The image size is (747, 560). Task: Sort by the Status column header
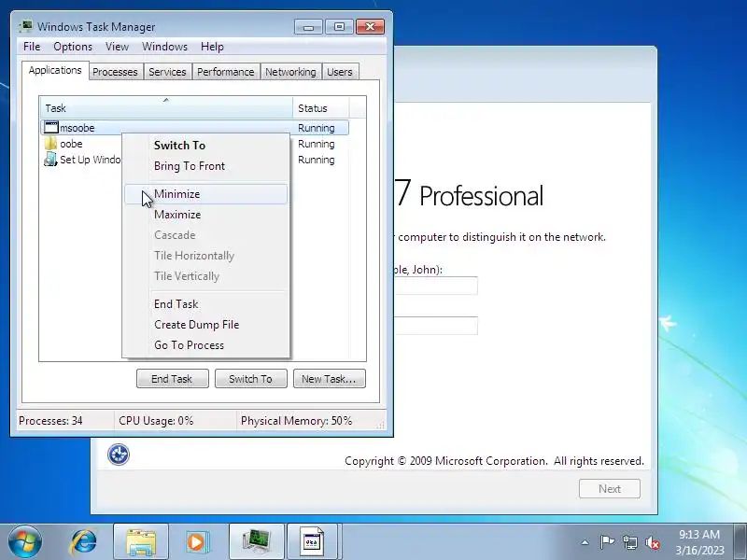click(320, 108)
